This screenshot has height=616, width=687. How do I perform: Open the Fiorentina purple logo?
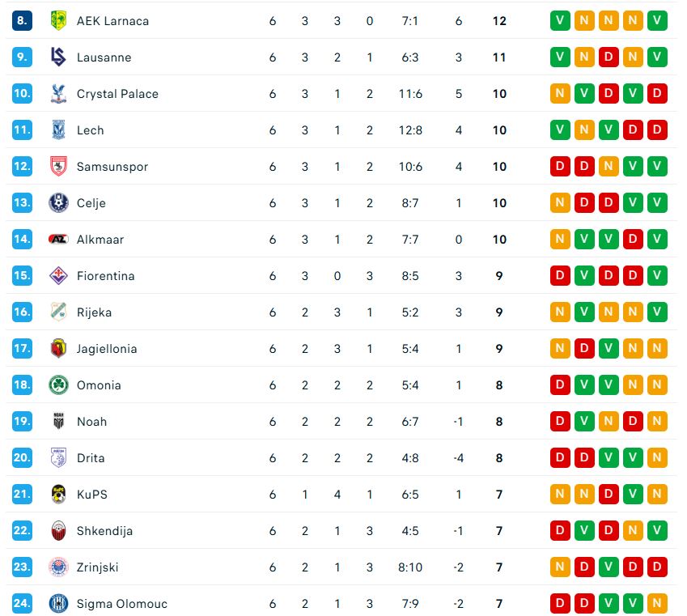(x=58, y=276)
